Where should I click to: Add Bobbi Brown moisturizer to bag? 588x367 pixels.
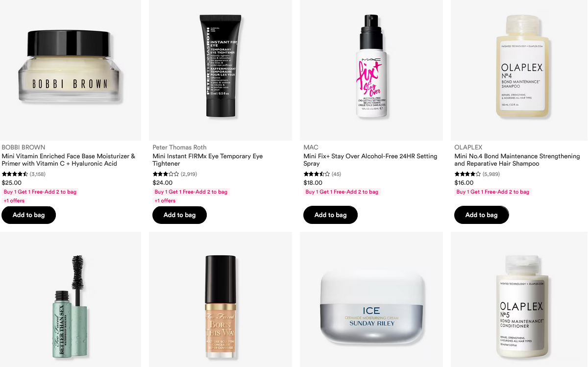click(28, 215)
